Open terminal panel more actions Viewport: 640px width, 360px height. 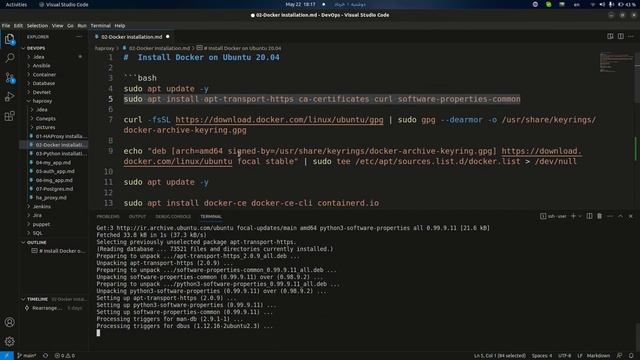(610, 216)
